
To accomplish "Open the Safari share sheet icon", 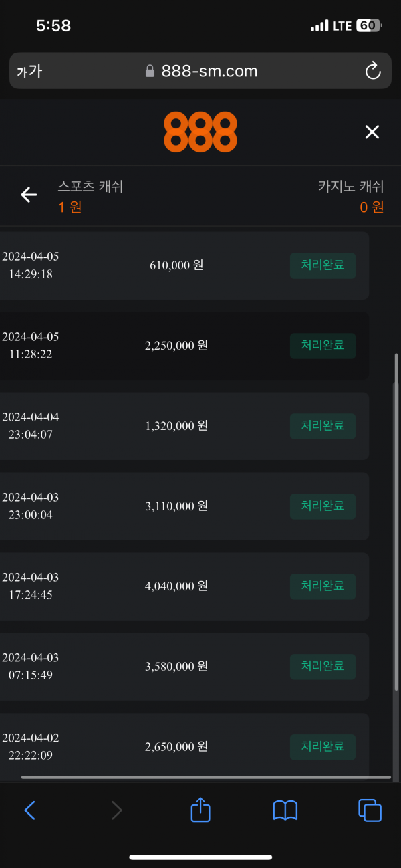I will 200,810.
